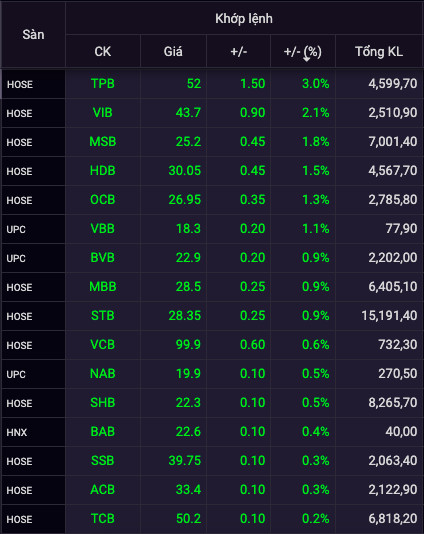Select the VBB ticker row
This screenshot has height=534, width=424.
click(213, 229)
